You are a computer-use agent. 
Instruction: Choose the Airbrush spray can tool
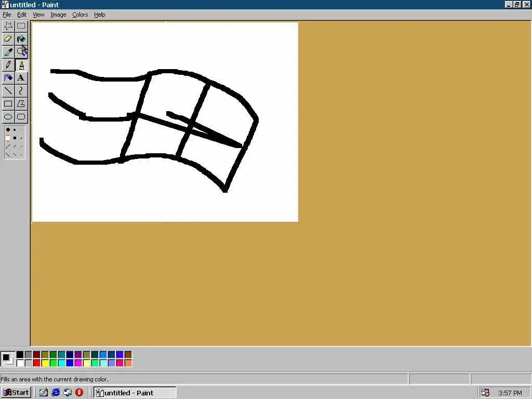pyautogui.click(x=8, y=78)
